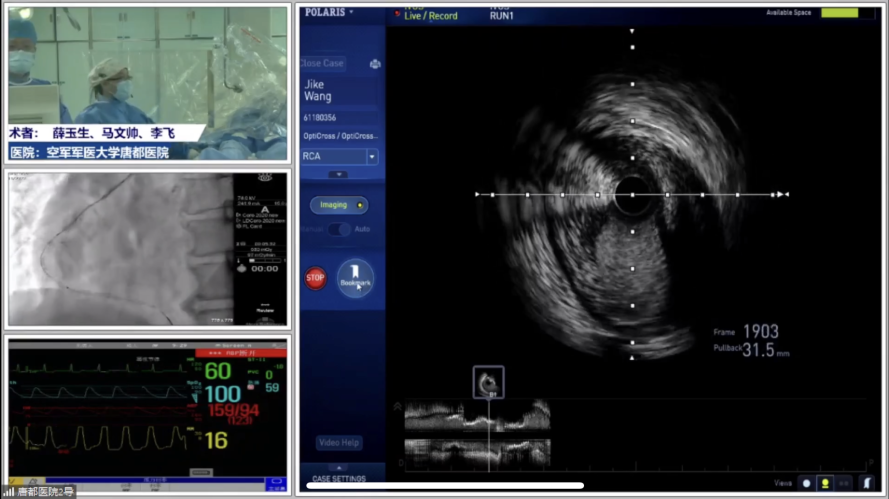Open the bookmarks list icon at bottom right
The width and height of the screenshot is (889, 499).
(x=867, y=483)
